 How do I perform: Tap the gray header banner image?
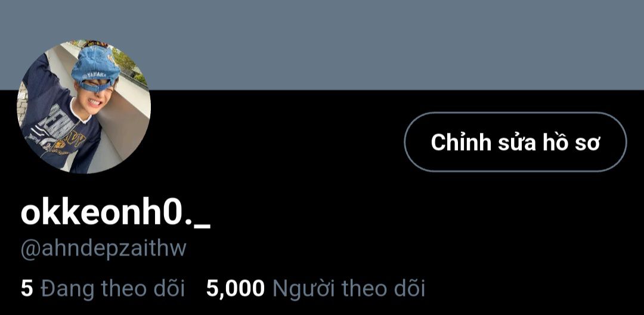pos(322,45)
